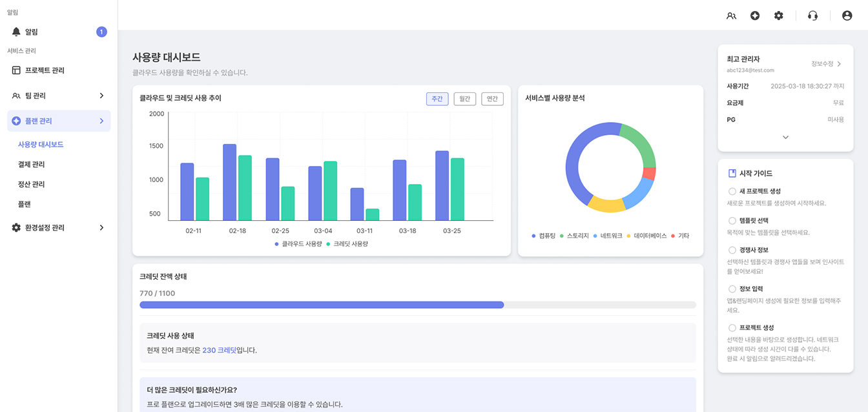Open 결제 관리 in sidebar
The image size is (868, 412).
pyautogui.click(x=31, y=165)
